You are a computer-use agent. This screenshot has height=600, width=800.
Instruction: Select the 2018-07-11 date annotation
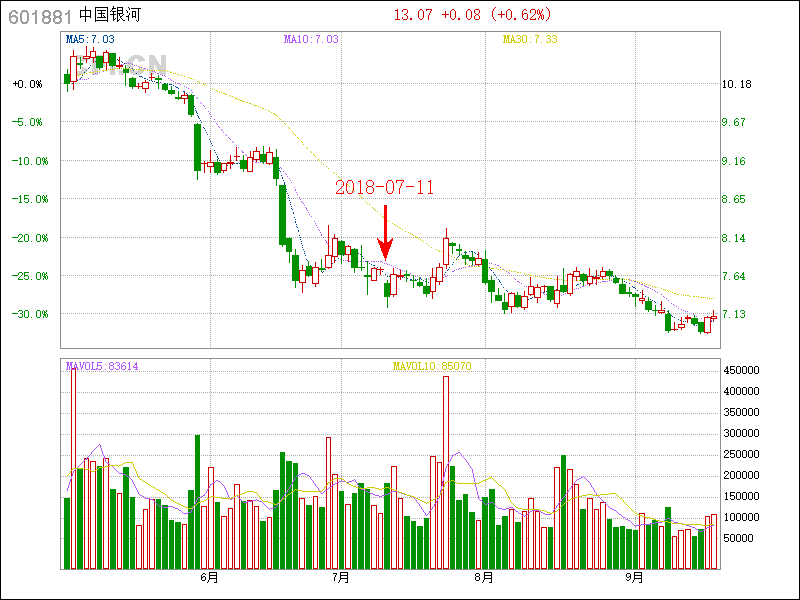pos(384,188)
